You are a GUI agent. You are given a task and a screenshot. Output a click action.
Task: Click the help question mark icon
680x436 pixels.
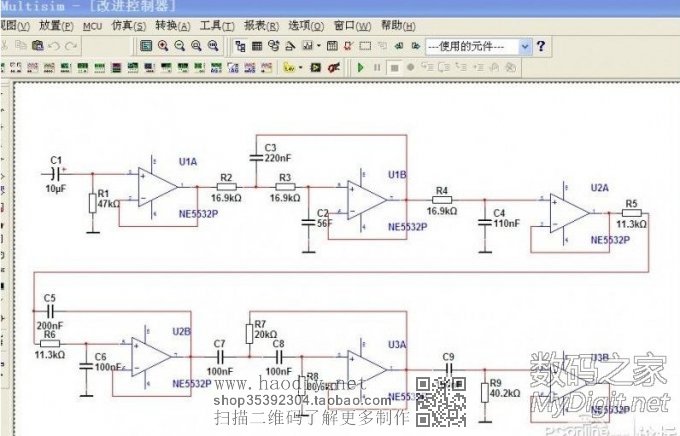click(x=541, y=46)
